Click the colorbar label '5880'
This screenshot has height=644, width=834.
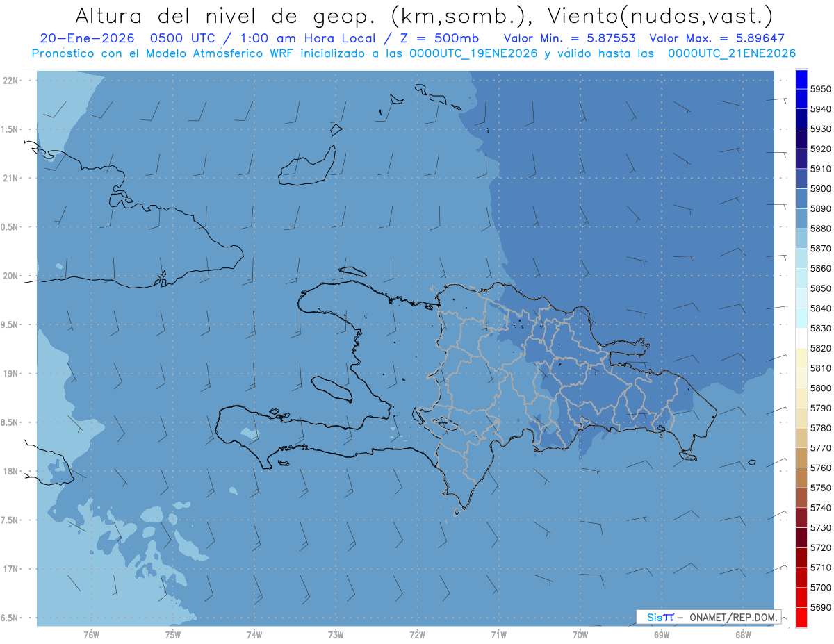click(820, 228)
